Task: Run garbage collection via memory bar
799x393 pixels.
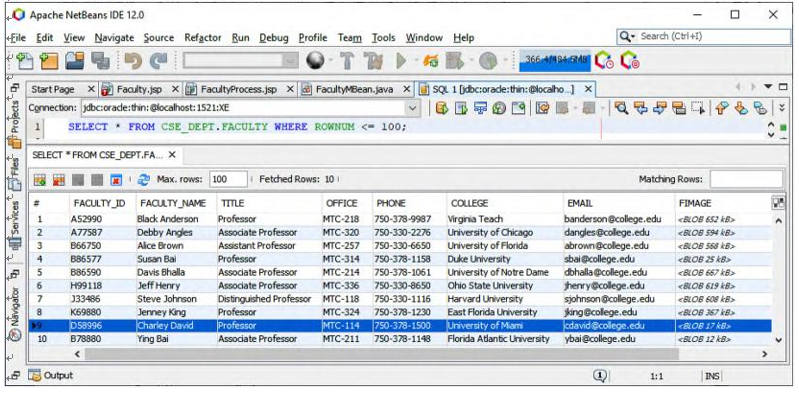Action: [554, 61]
